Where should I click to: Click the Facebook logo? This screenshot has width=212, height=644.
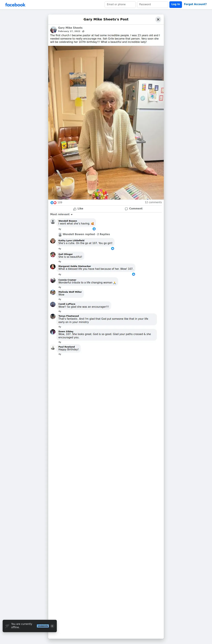click(15, 5)
